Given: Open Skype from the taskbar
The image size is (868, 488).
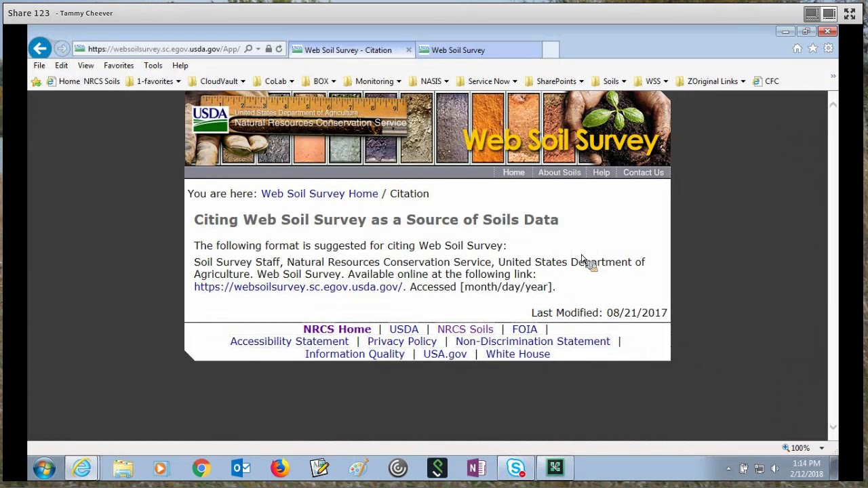Looking at the screenshot, I should tap(515, 468).
